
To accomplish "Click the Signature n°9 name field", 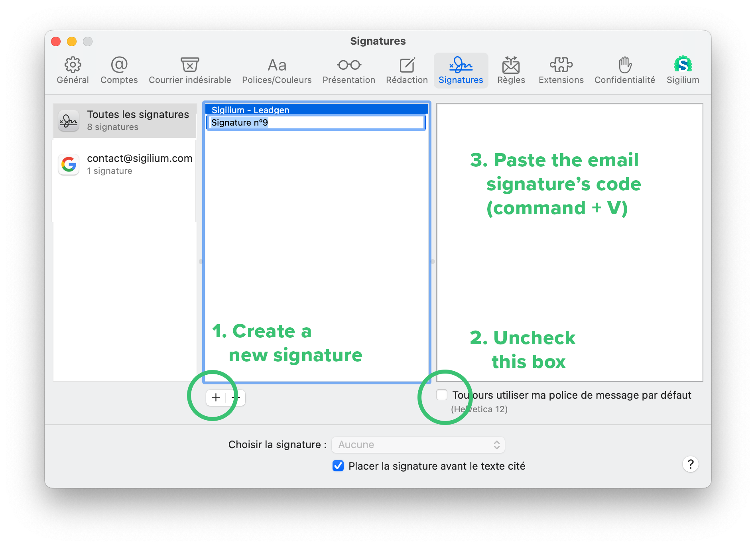I will 317,122.
